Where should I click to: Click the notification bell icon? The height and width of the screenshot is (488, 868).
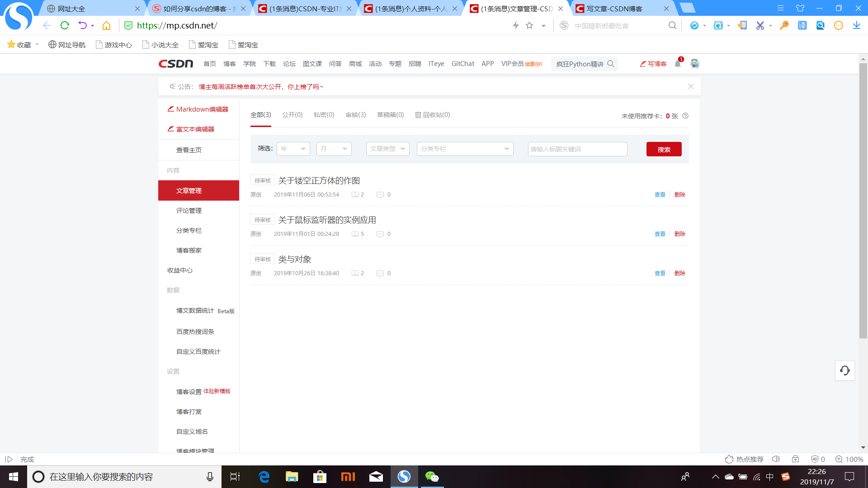click(677, 64)
